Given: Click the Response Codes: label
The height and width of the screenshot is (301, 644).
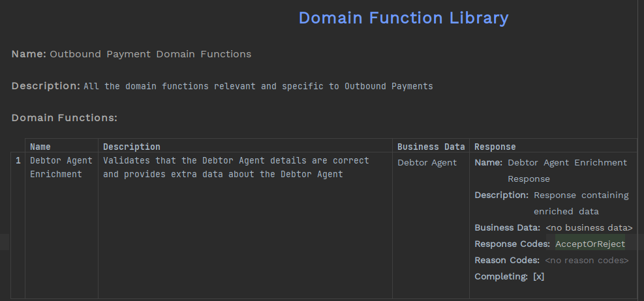Looking at the screenshot, I should coord(512,244).
